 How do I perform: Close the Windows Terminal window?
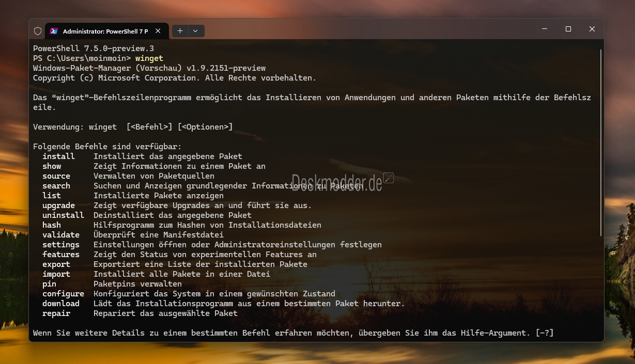click(592, 29)
